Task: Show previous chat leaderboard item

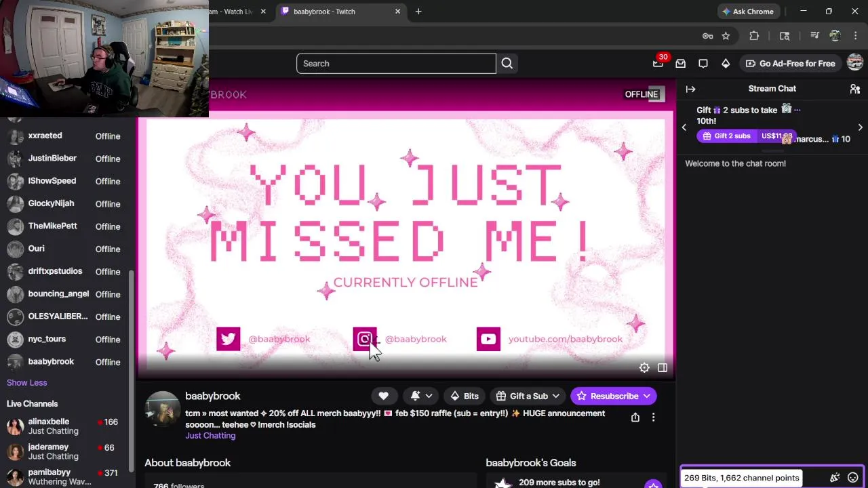Action: click(x=684, y=127)
